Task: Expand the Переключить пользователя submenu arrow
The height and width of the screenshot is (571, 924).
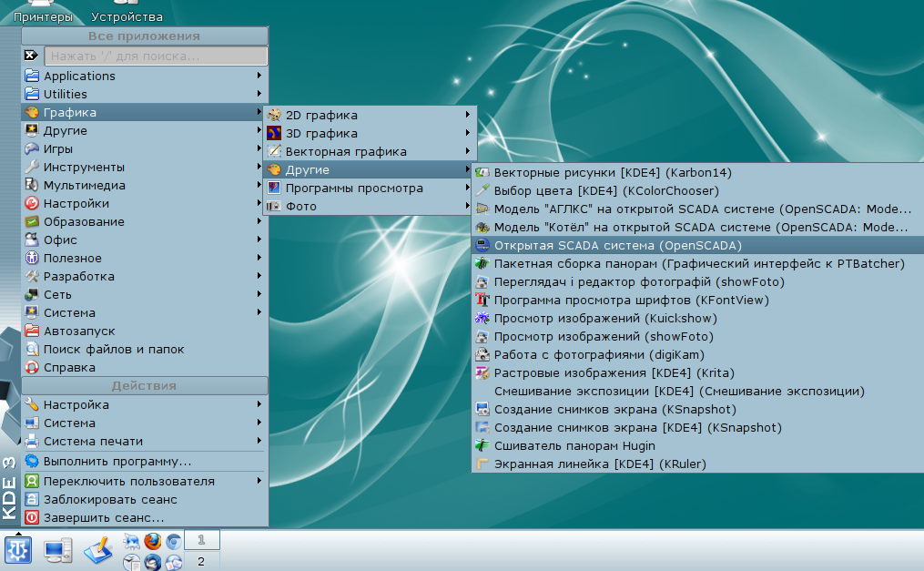Action: click(x=259, y=481)
